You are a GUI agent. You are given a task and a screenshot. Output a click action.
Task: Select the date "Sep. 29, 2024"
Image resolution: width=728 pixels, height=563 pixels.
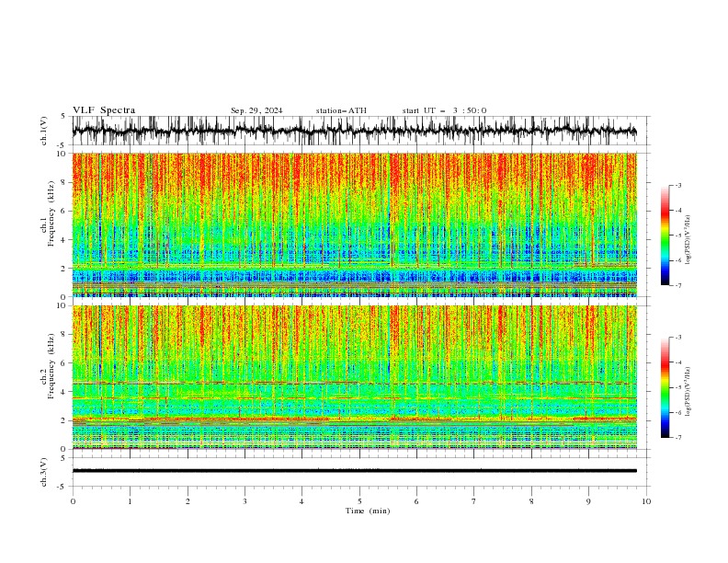pos(256,110)
